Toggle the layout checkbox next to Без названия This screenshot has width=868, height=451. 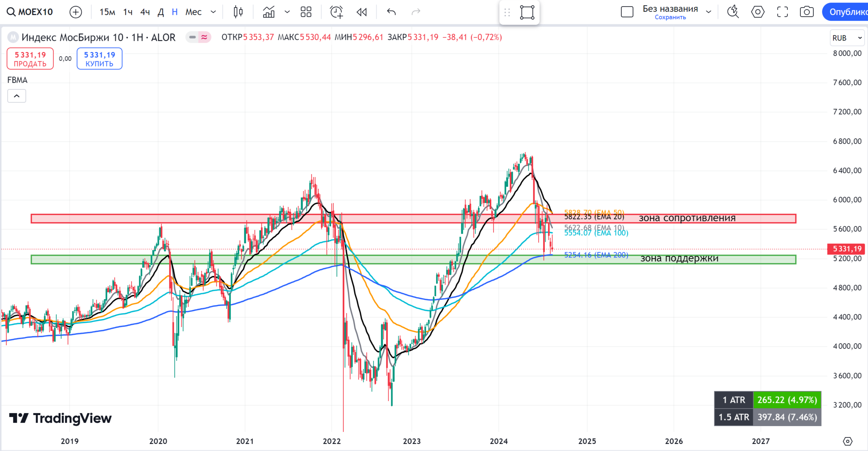tap(627, 12)
